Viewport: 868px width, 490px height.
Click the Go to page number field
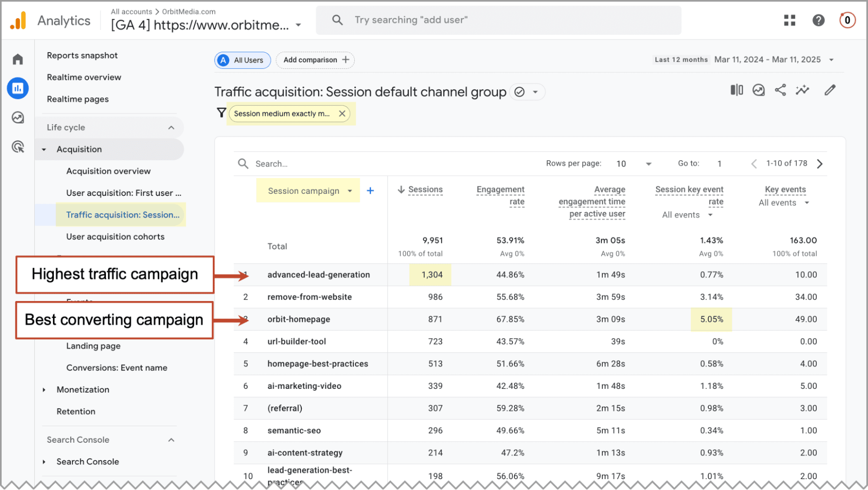[719, 164]
